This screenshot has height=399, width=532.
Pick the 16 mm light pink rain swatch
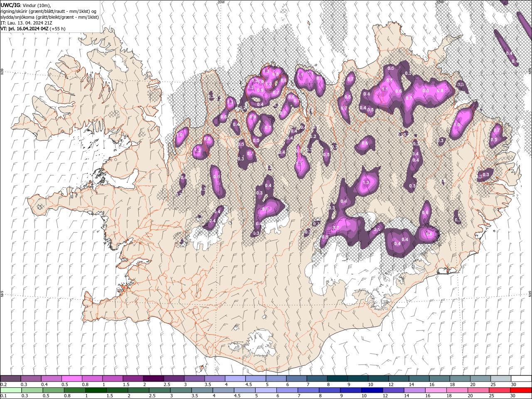pyautogui.click(x=435, y=390)
